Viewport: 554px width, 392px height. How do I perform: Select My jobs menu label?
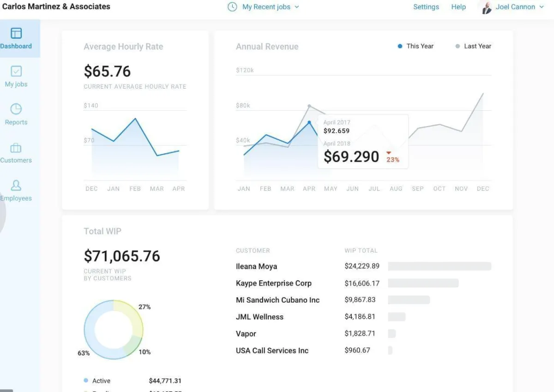tap(16, 84)
